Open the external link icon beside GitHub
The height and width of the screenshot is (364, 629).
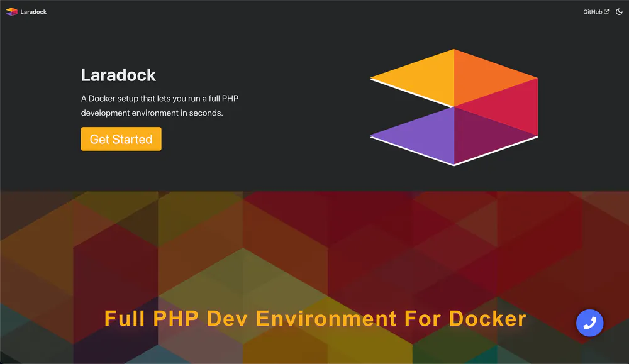tap(606, 11)
